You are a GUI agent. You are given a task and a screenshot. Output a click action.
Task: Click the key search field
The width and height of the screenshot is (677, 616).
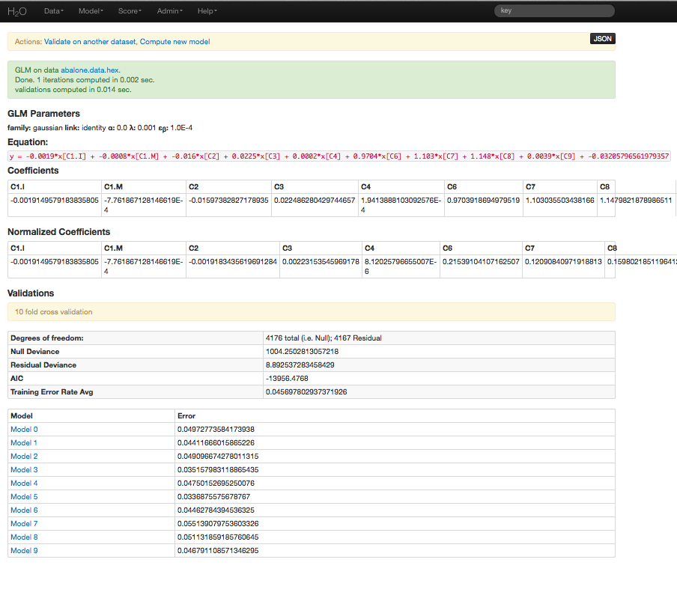(553, 10)
